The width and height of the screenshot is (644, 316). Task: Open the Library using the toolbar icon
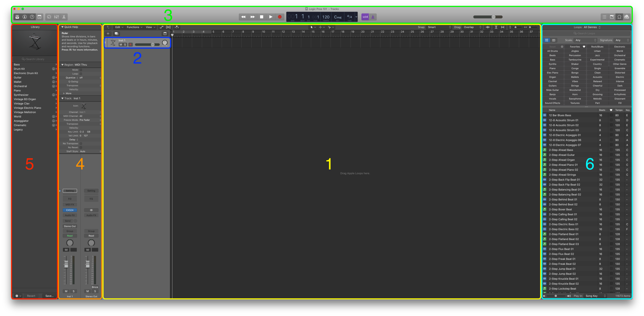17,17
